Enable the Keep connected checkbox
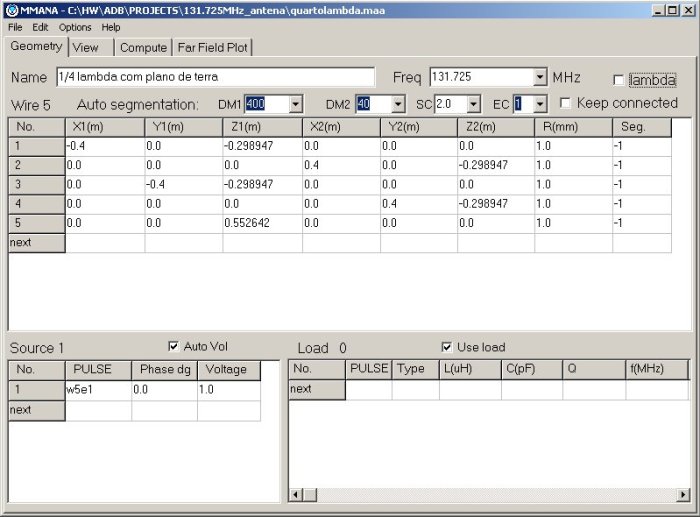This screenshot has width=700, height=517. tap(565, 103)
